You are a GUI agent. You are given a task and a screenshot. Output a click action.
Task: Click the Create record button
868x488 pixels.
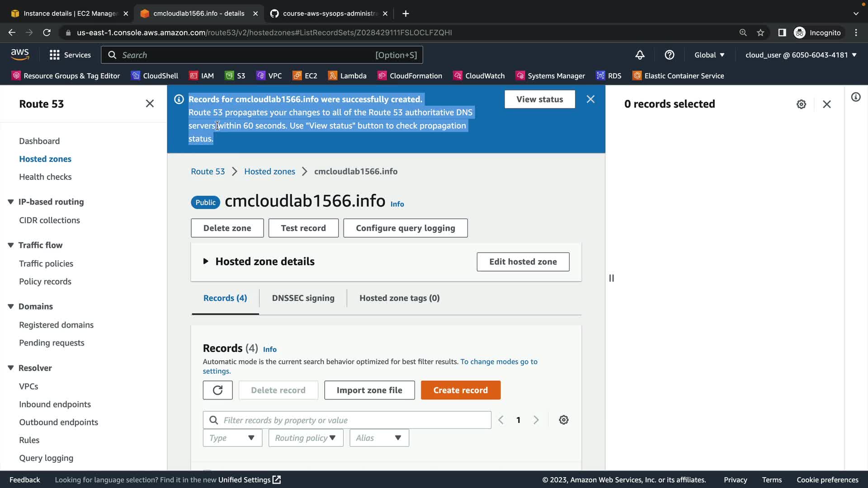460,390
